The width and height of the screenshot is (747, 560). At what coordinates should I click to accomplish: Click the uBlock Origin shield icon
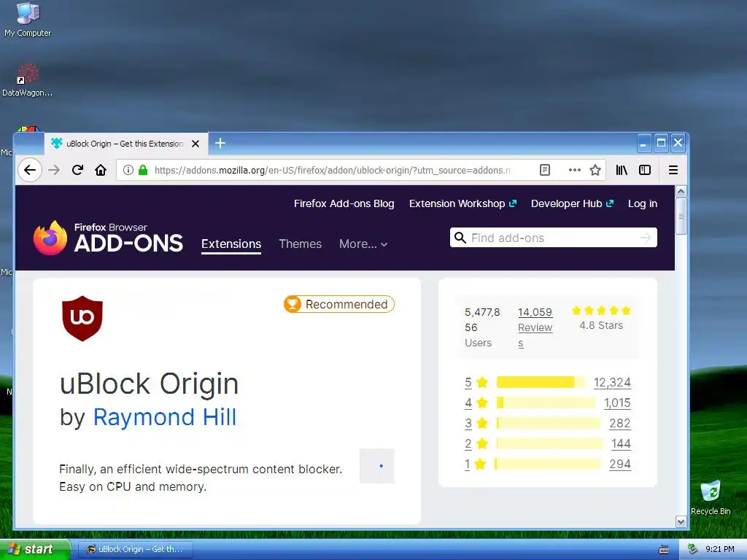[82, 318]
